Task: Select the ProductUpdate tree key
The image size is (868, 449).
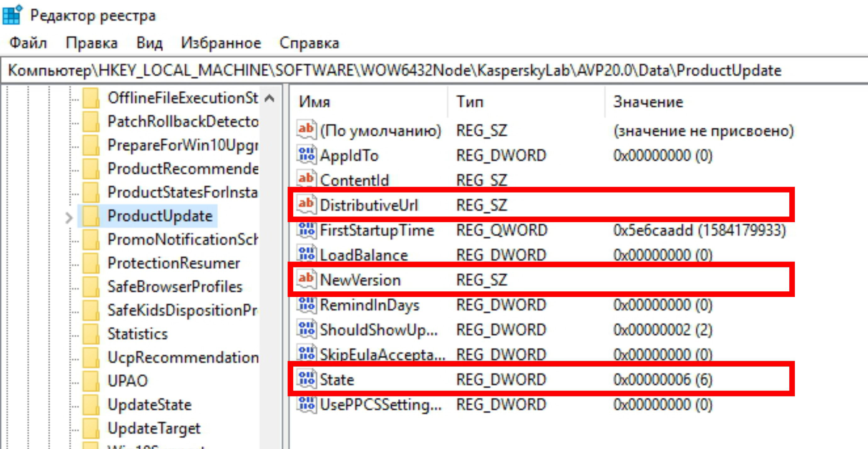Action: pyautogui.click(x=160, y=216)
